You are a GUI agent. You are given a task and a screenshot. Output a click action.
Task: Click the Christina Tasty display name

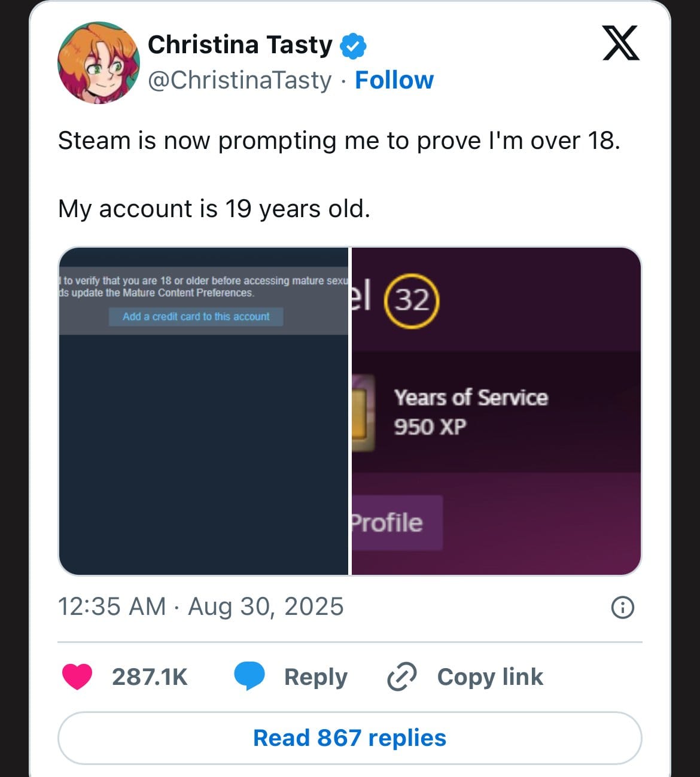[x=240, y=45]
